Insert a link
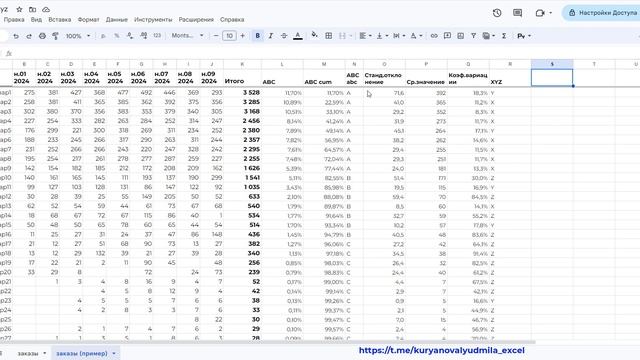The image size is (640, 360). 434,36
